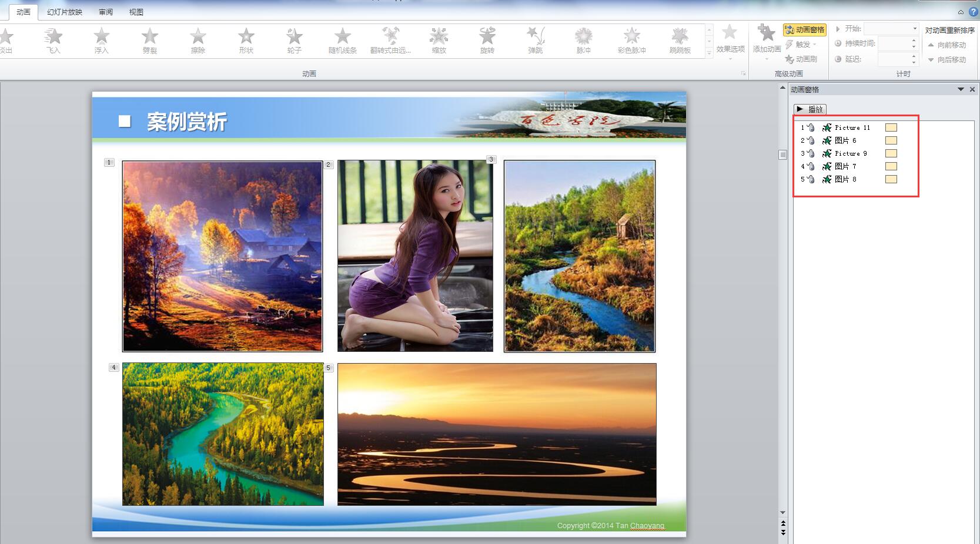
Task: Apply the 缩放 (Zoom) animation
Action: 439,41
